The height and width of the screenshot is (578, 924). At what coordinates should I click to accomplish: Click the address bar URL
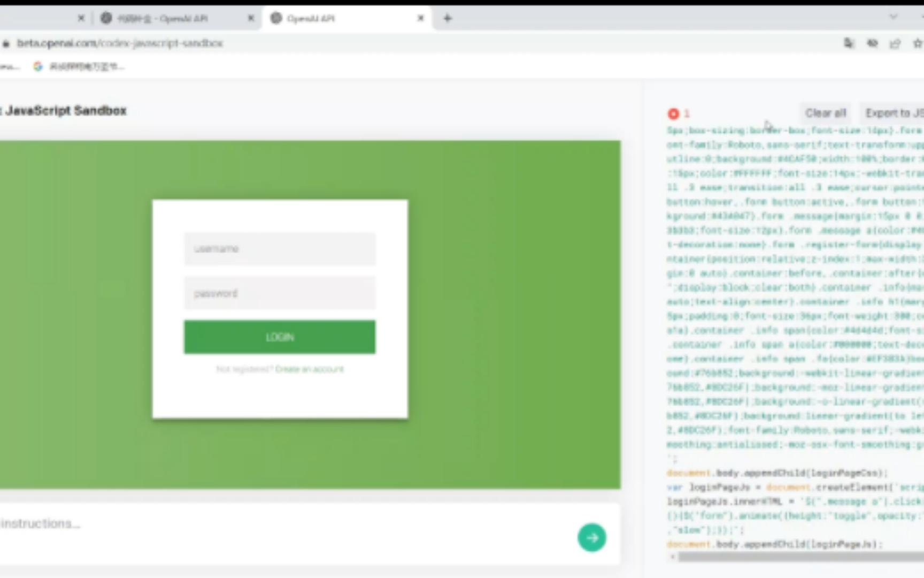[x=120, y=43]
